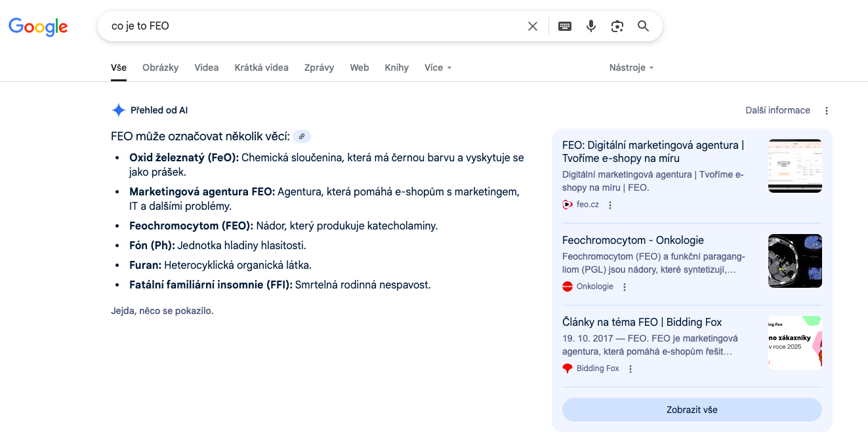Start voice search with the microphone
The width and height of the screenshot is (868, 434).
pos(591,26)
